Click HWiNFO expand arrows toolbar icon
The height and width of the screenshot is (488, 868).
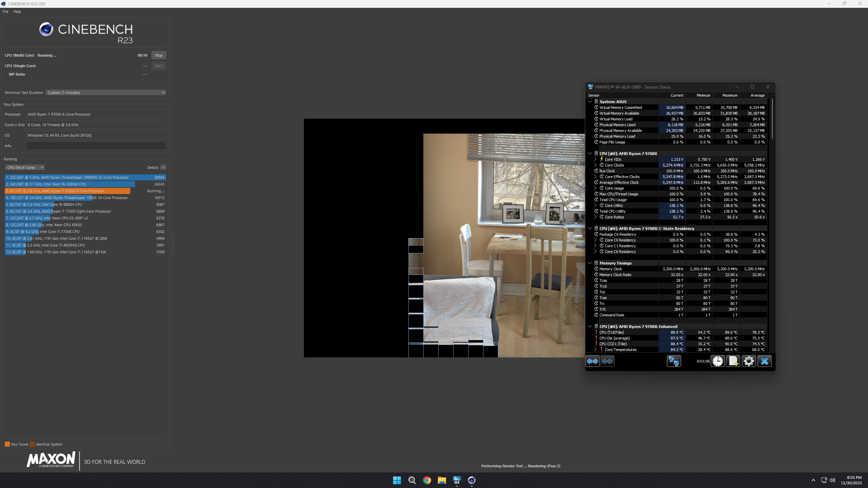tap(593, 361)
